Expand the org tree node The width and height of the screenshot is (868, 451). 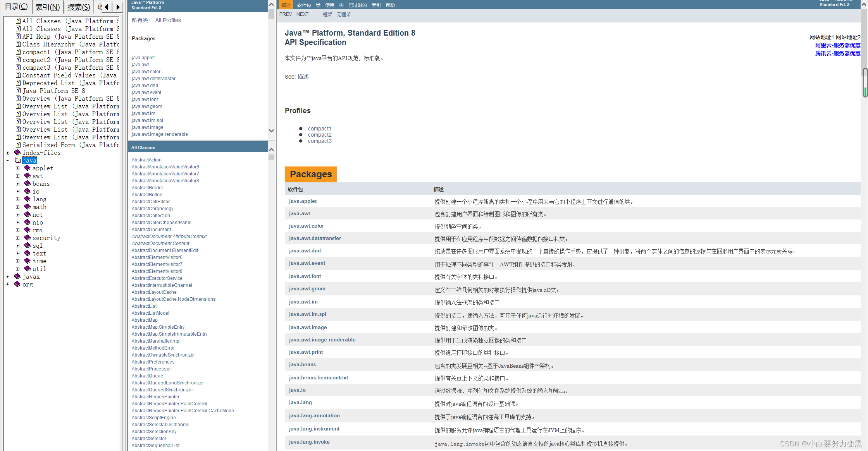point(7,284)
